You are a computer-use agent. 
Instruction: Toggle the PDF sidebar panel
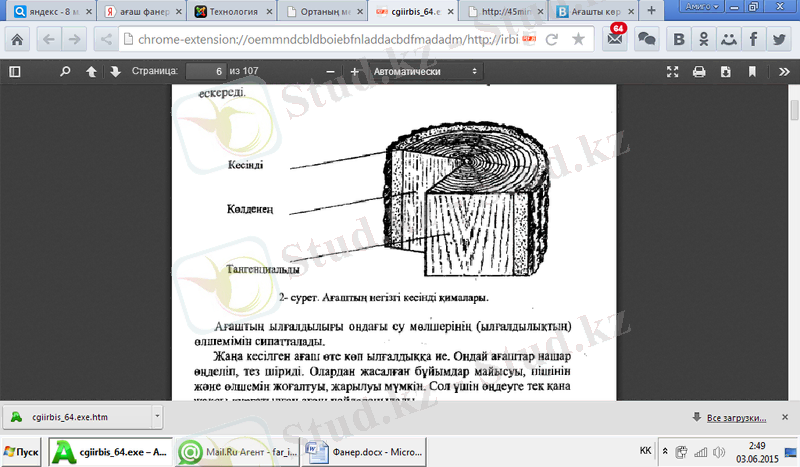[14, 72]
